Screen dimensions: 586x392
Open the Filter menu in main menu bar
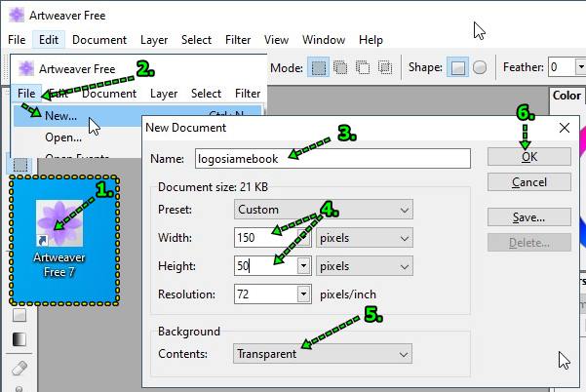238,40
